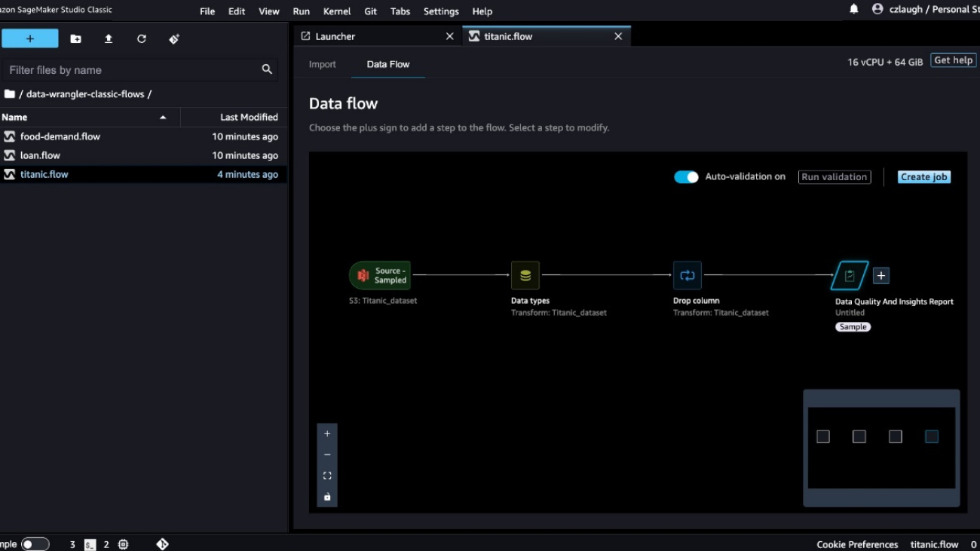980x551 pixels.
Task: Sort files by Last Modified column
Action: pos(234,117)
